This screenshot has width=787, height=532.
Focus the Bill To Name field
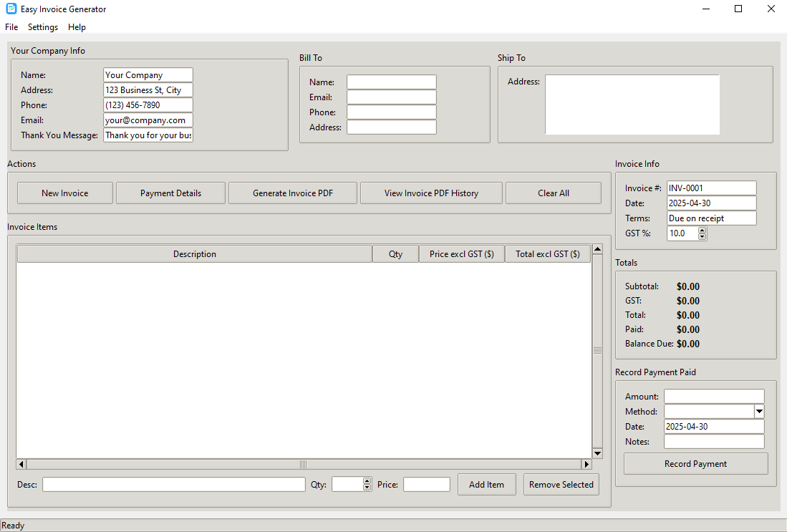(391, 82)
